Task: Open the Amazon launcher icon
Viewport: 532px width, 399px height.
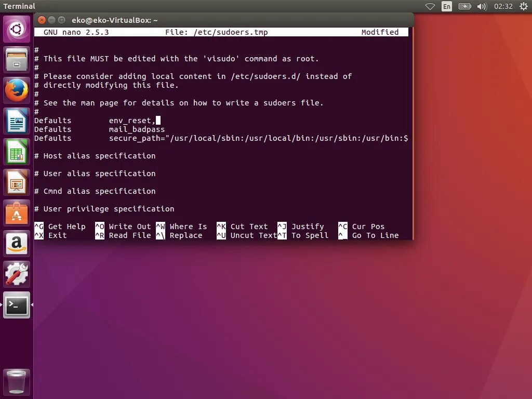Action: click(17, 244)
